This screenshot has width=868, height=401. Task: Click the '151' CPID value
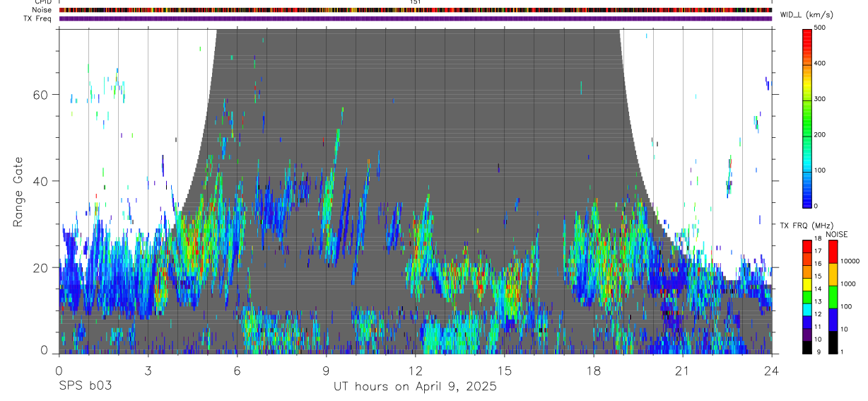click(416, 2)
